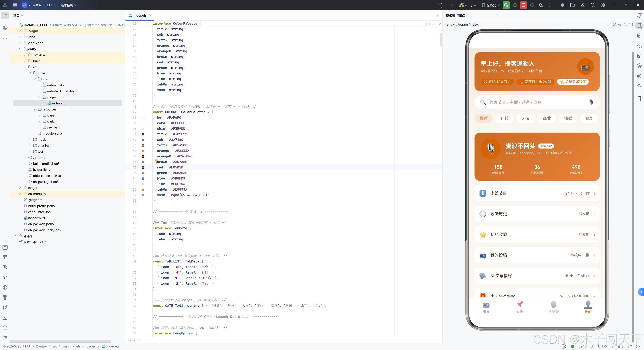Open the 离线节目 row in preview
Image resolution: width=644 pixels, height=350 pixels.
[x=537, y=193]
